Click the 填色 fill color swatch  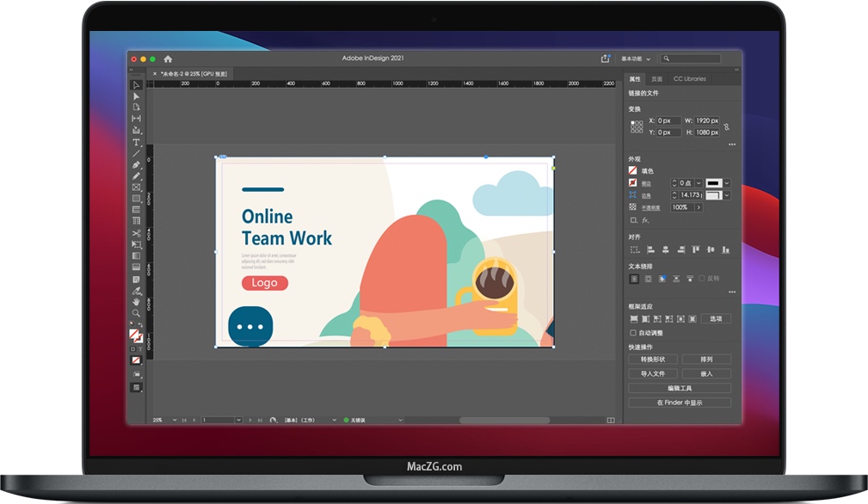point(634,171)
